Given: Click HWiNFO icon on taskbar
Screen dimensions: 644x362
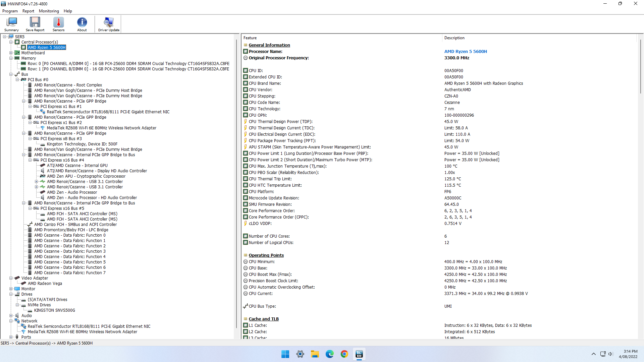Looking at the screenshot, I should (x=359, y=354).
